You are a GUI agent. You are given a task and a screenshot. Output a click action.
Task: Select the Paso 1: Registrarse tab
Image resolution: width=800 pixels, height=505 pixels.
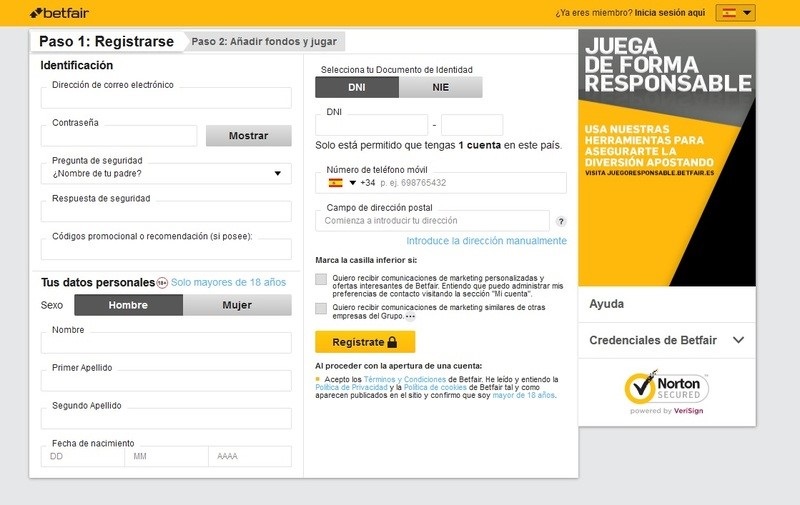pyautogui.click(x=106, y=41)
